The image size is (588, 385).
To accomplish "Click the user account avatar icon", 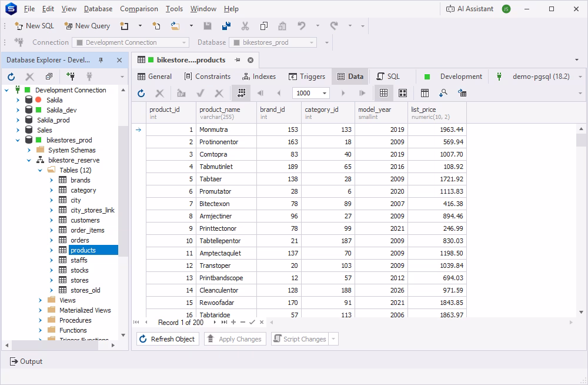I will point(506,9).
